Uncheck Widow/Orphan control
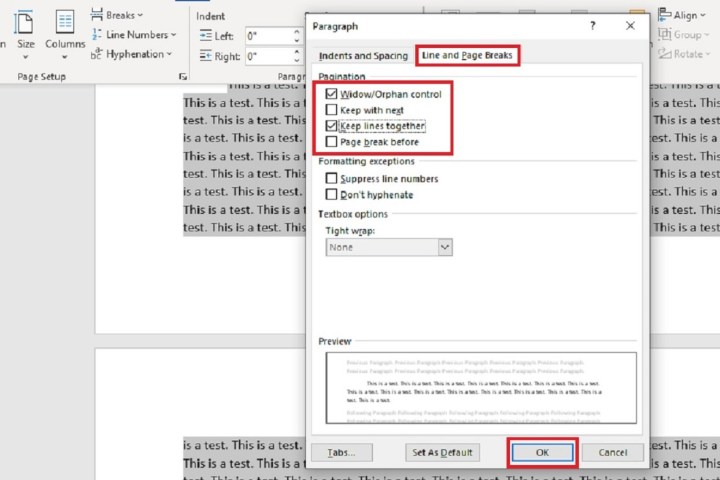The width and height of the screenshot is (720, 480). 332,94
